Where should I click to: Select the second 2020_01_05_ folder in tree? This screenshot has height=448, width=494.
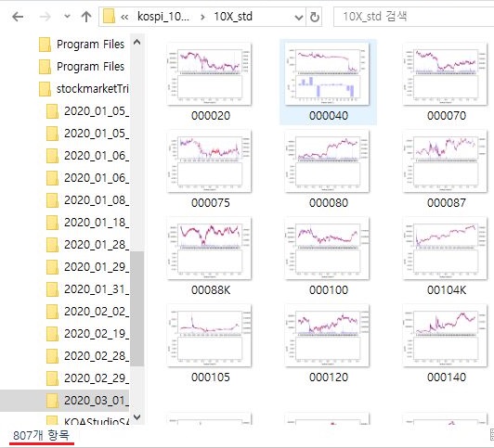click(87, 134)
